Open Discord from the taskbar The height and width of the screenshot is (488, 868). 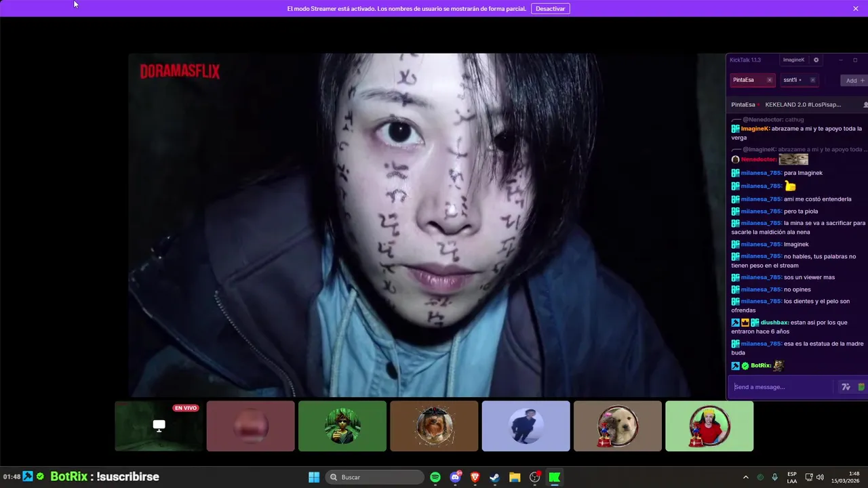455,477
